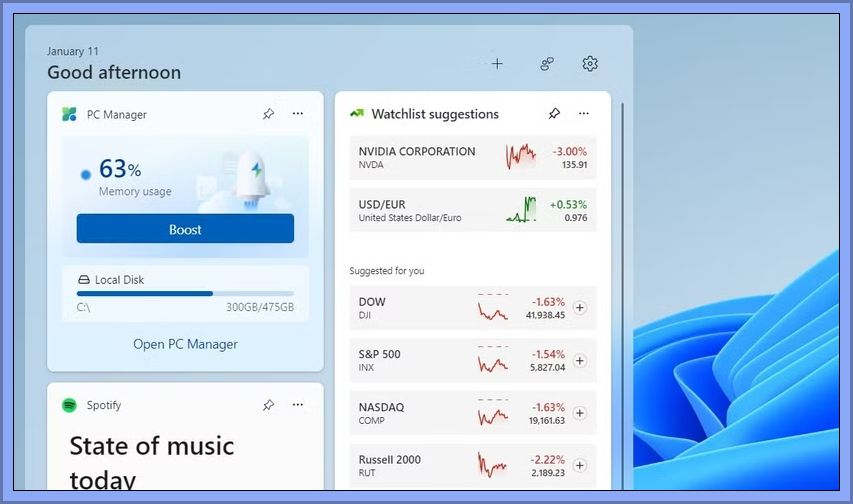
Task: Click the Russell 2000 sparkline chart
Action: 492,465
